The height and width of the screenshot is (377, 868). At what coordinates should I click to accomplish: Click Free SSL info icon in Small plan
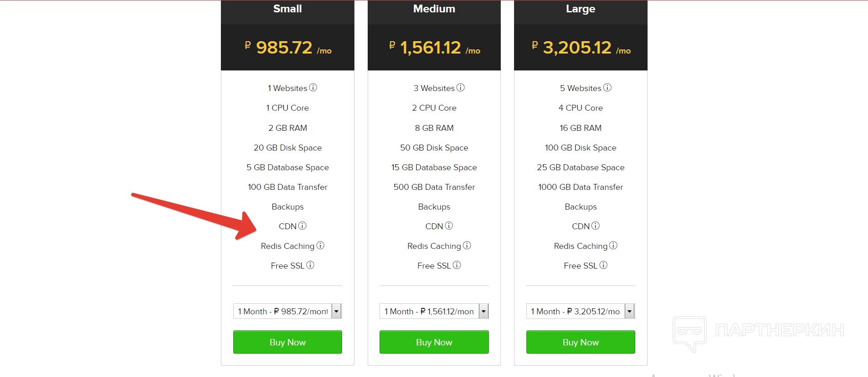311,265
